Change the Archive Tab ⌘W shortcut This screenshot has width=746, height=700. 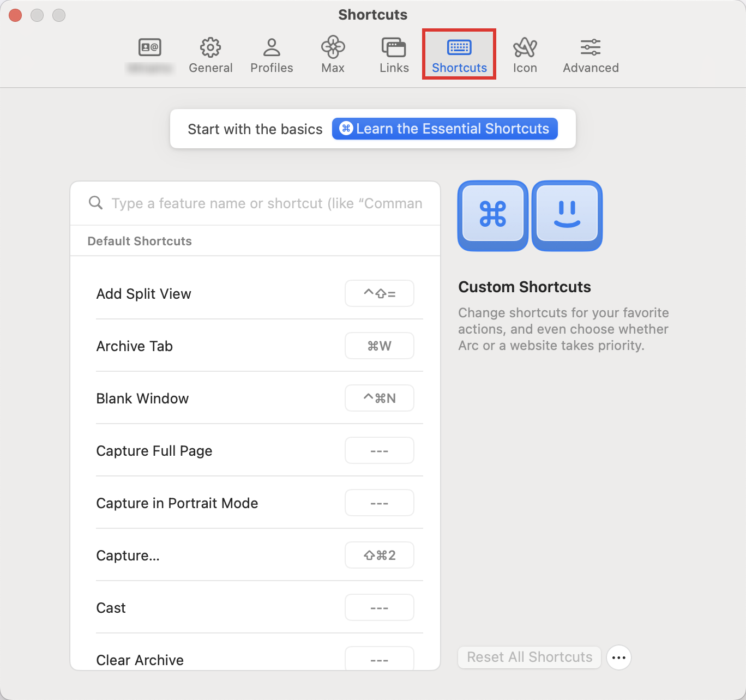pyautogui.click(x=379, y=346)
